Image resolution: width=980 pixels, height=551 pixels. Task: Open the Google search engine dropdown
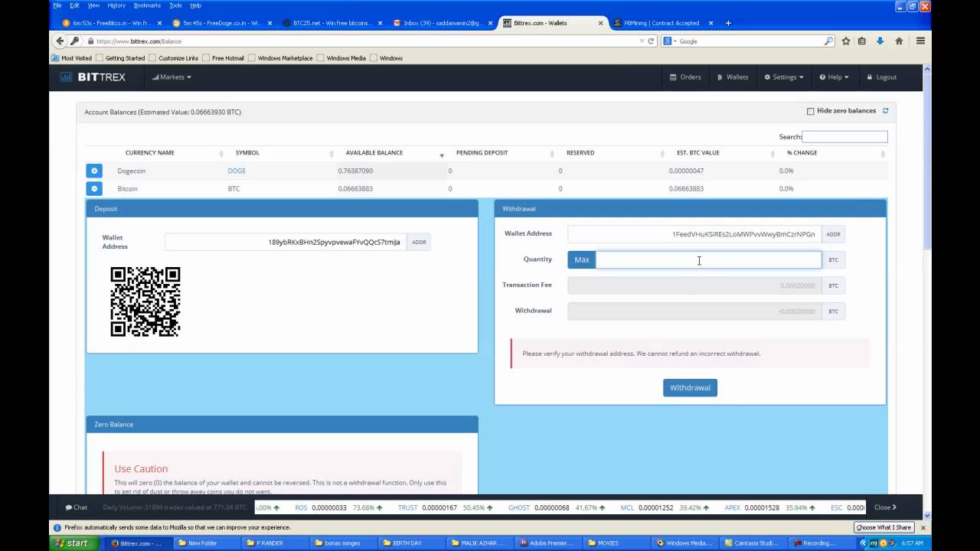(x=669, y=41)
